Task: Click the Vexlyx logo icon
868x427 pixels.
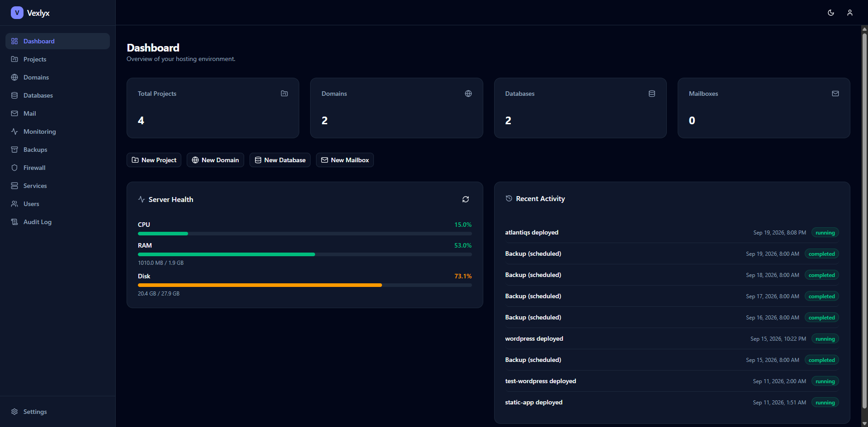Action: point(17,13)
